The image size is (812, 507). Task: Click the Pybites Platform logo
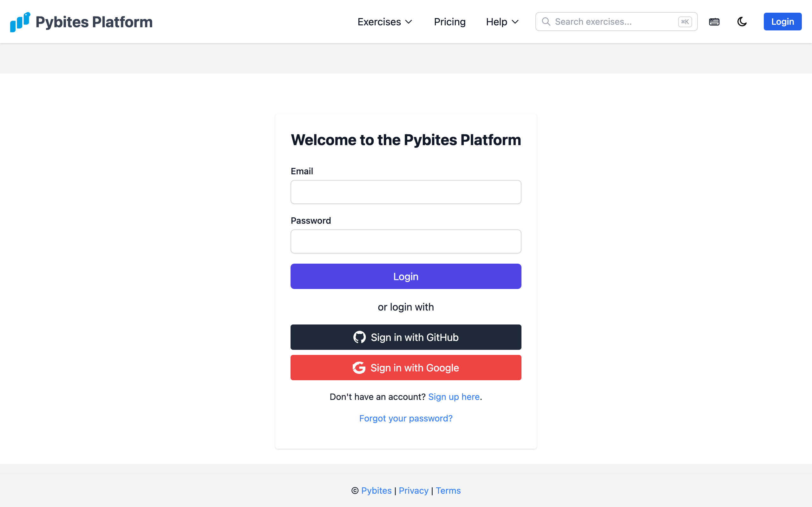pos(81,22)
